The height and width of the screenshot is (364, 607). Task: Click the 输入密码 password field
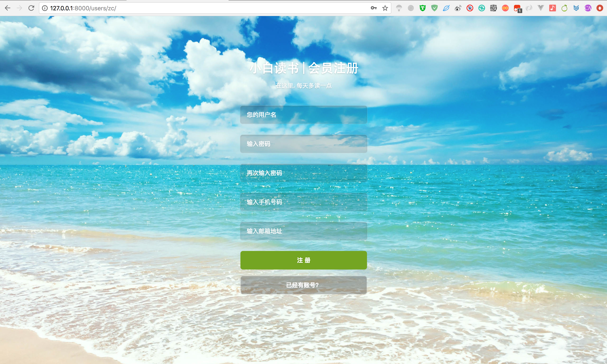303,144
